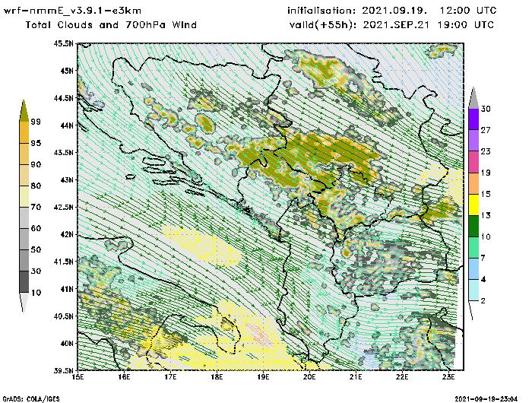532x403 pixels.
Task: Click the Total Clouds and 700hPa Wind title
Action: (x=111, y=25)
